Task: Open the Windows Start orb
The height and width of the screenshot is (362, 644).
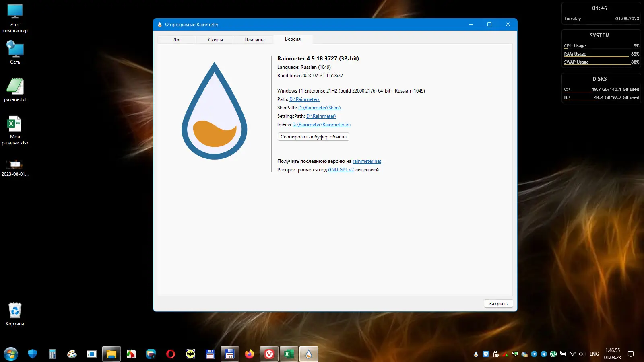Action: [11, 354]
